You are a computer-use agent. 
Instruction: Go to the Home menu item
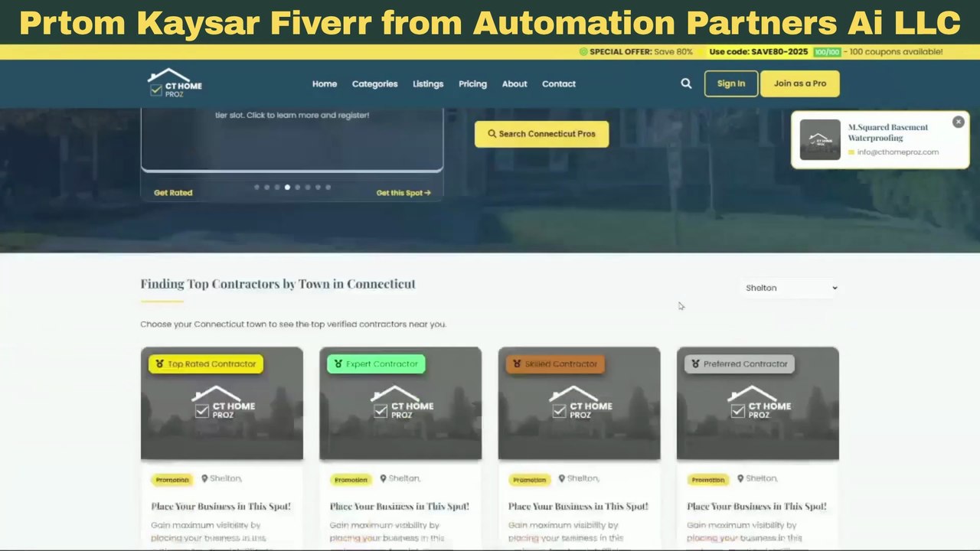(325, 84)
